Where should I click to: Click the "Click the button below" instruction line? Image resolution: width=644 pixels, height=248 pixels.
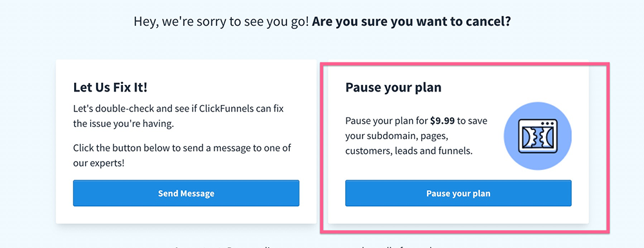pyautogui.click(x=182, y=148)
